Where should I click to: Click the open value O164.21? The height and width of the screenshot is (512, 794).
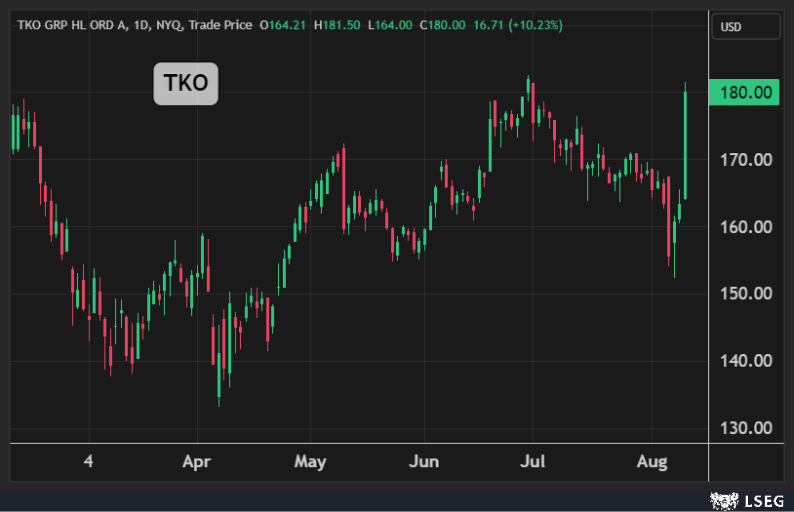[x=284, y=24]
